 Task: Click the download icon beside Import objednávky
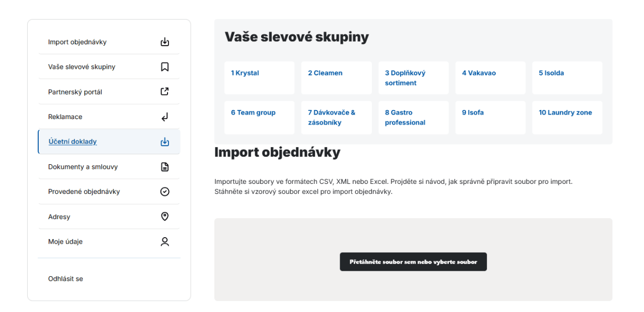pyautogui.click(x=165, y=42)
